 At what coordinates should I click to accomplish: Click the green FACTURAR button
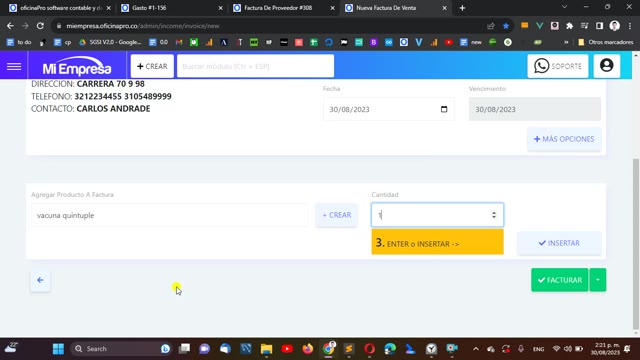coord(560,280)
